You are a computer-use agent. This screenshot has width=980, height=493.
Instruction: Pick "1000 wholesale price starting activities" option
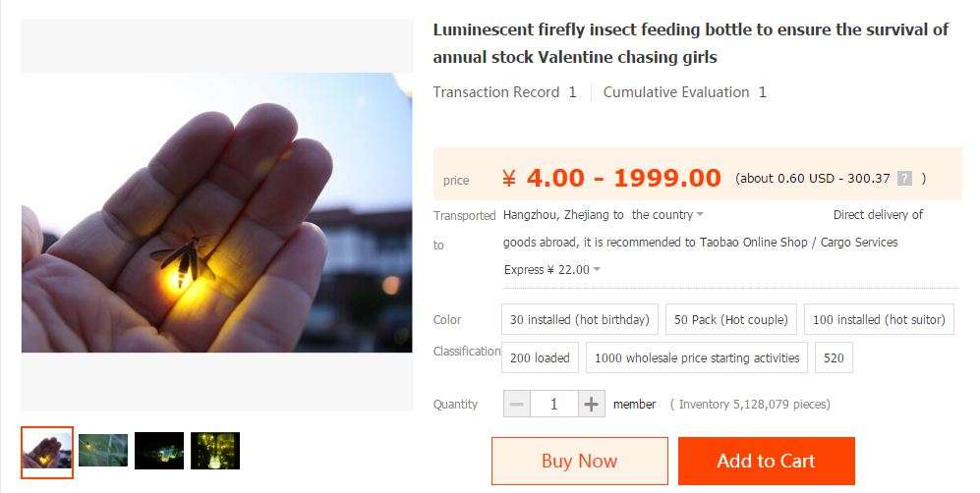697,357
